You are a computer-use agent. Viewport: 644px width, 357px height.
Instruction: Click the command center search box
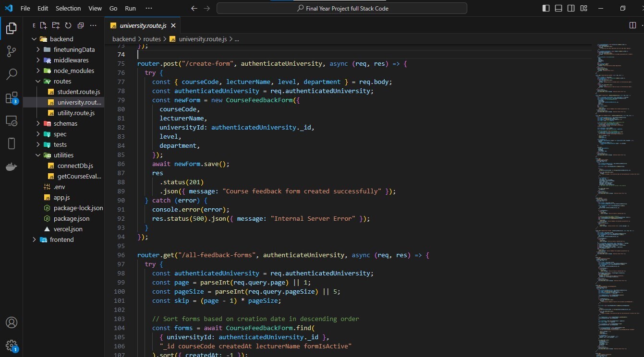click(x=341, y=8)
